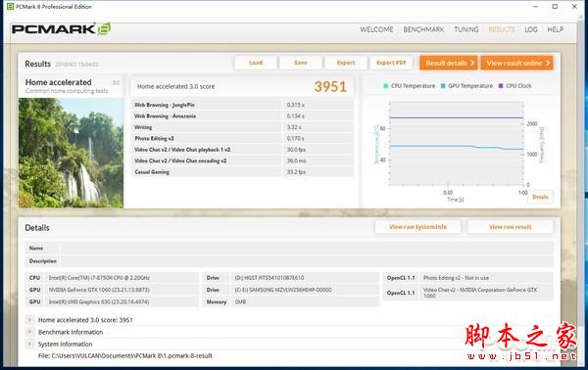Close the PCMark 8 window
The height and width of the screenshot is (370, 588).
click(x=574, y=7)
